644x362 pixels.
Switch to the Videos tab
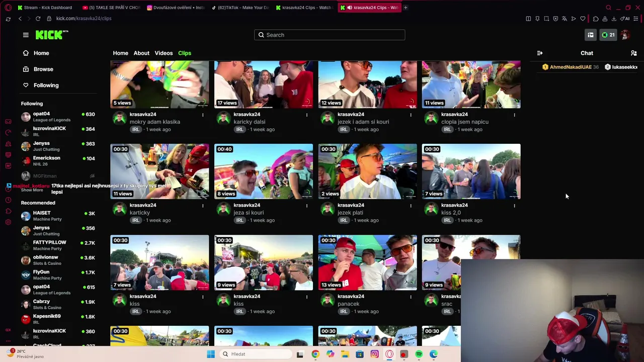(164, 53)
